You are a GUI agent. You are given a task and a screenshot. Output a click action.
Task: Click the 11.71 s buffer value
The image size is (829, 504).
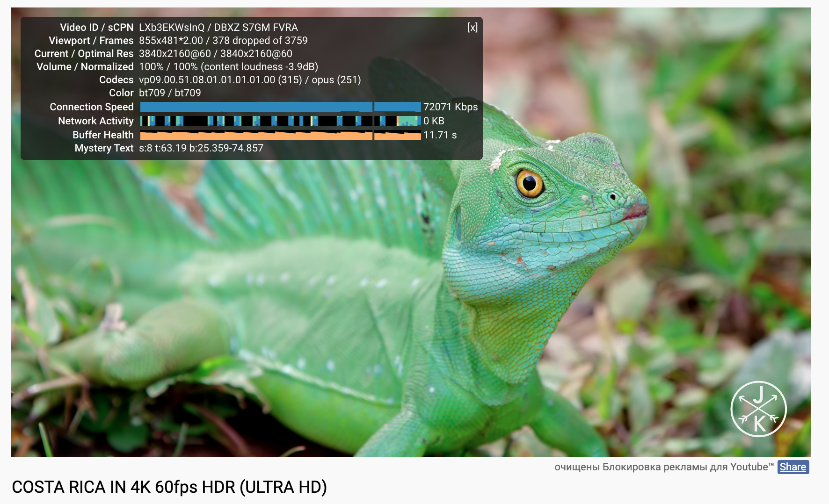(440, 136)
